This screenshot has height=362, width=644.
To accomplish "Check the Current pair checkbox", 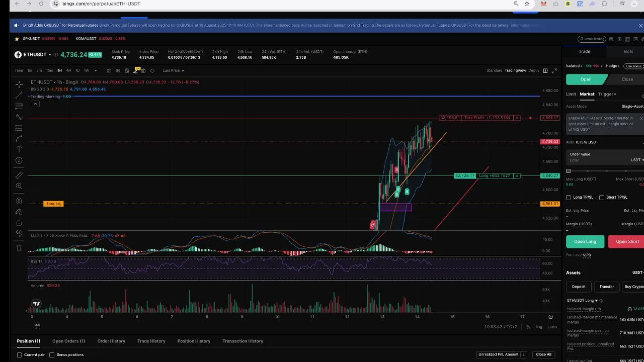I will [x=20, y=355].
